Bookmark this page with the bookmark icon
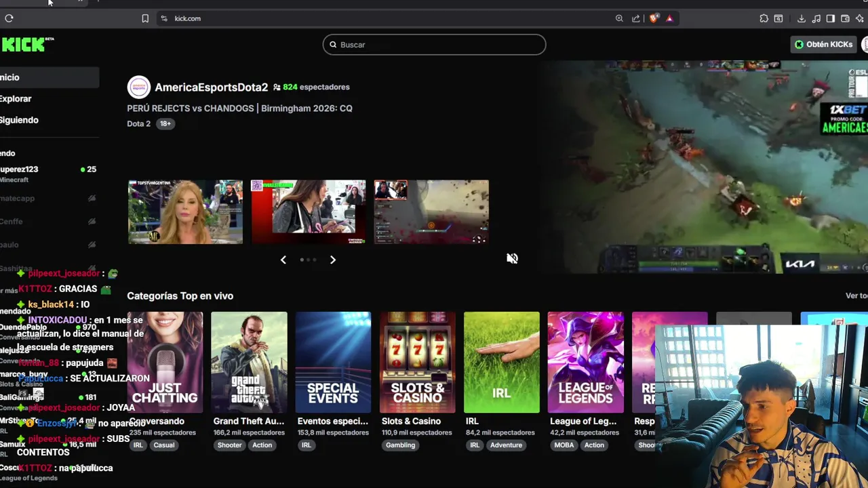The image size is (868, 488). click(x=145, y=18)
